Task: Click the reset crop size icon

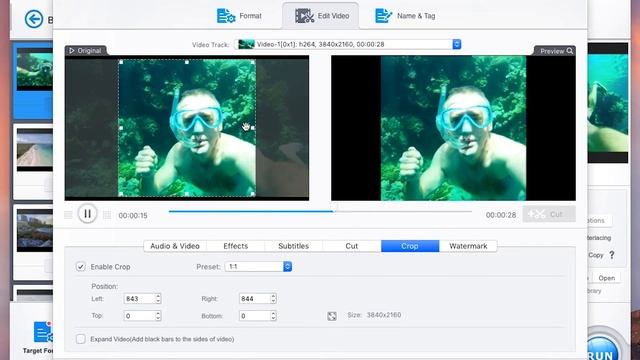Action: pyautogui.click(x=332, y=316)
